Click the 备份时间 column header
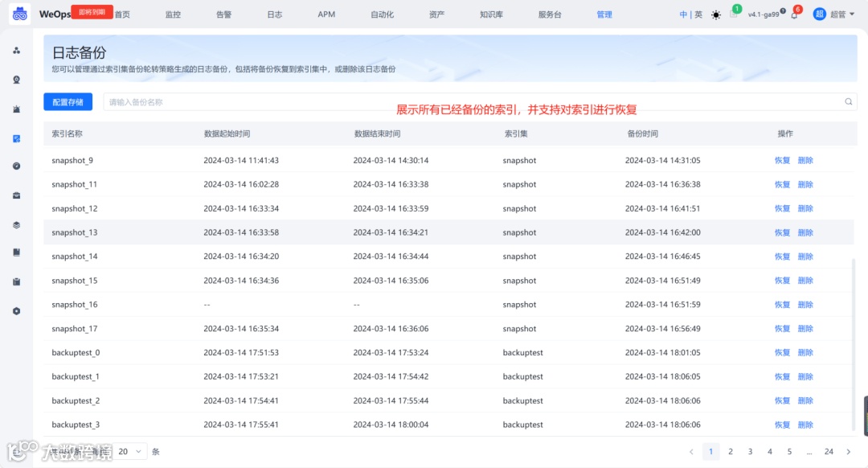The height and width of the screenshot is (468, 868). [x=643, y=133]
